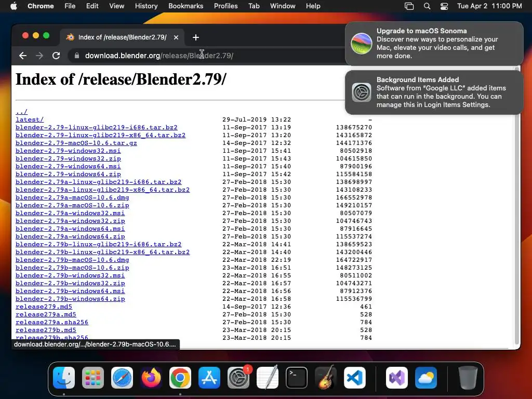Download blender-2.79-linux-glibc219-x86_64.tar.bz2

click(x=100, y=135)
